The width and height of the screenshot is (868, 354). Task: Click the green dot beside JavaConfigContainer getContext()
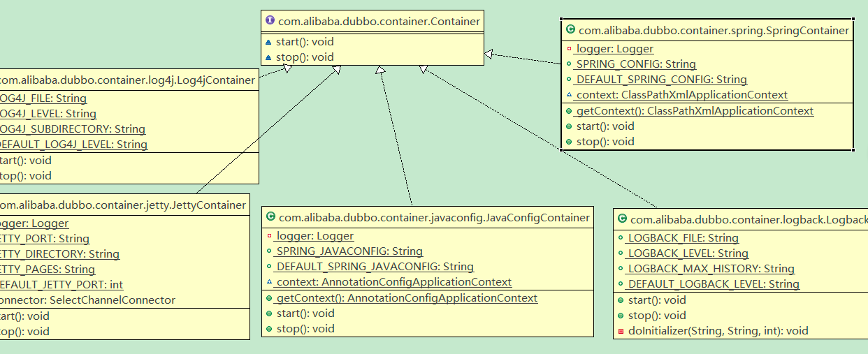(270, 298)
